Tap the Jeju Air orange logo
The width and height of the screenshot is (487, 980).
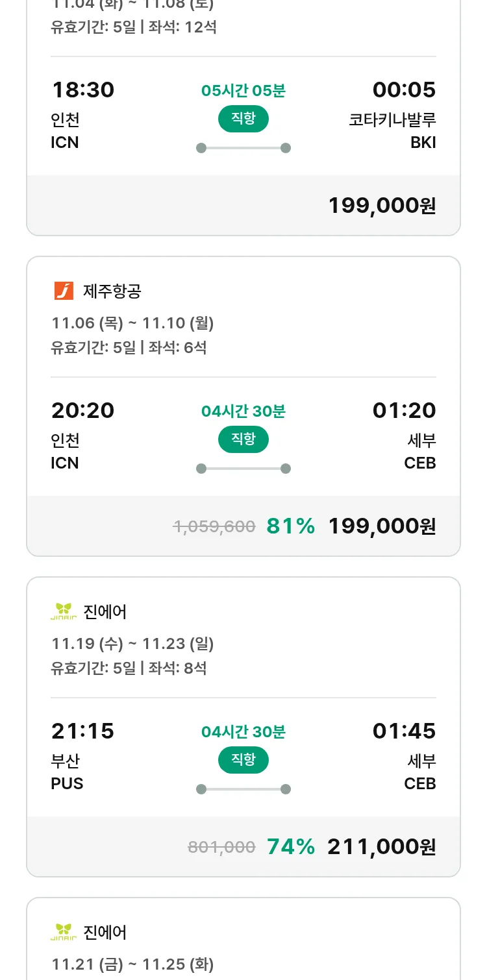click(x=64, y=291)
